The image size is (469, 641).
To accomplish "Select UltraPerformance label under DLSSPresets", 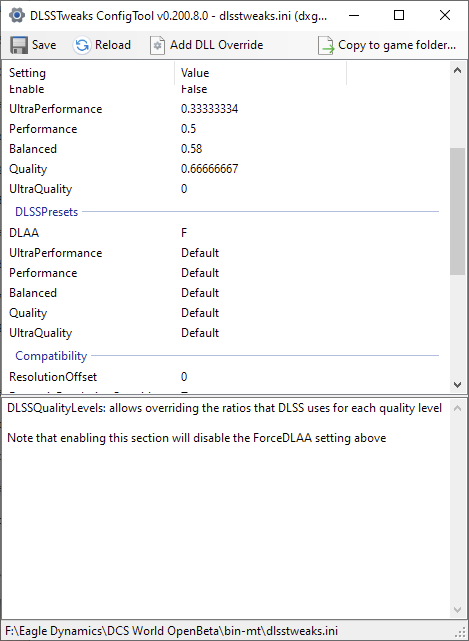I will click(56, 253).
